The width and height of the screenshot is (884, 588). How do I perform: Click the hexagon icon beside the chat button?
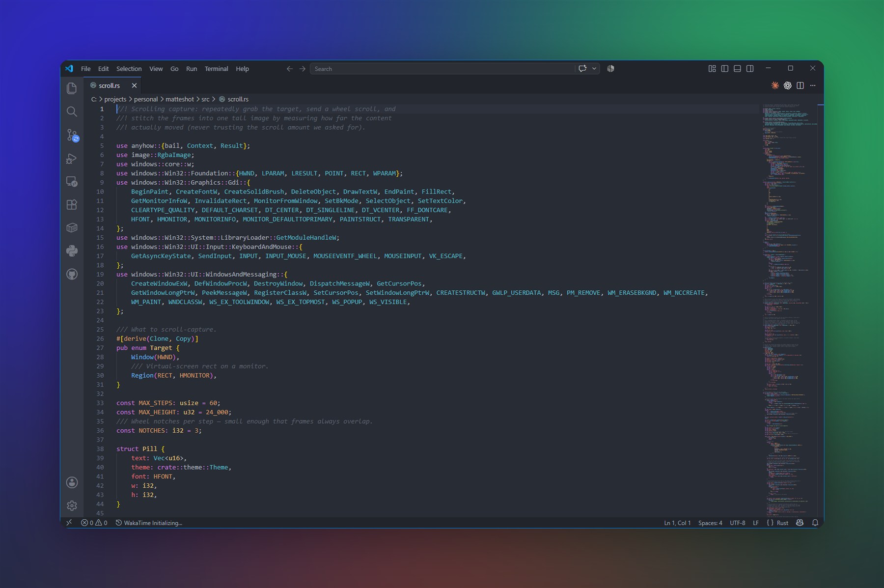610,69
